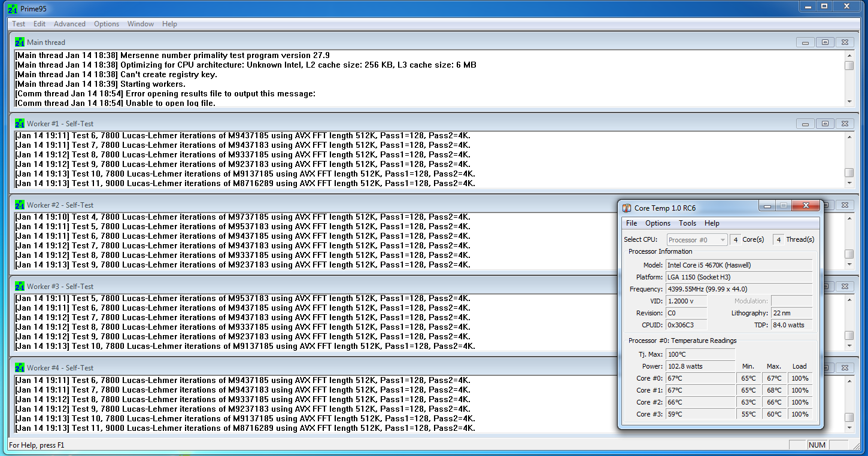Open Core Temp Tools menu
The height and width of the screenshot is (456, 868).
(687, 223)
